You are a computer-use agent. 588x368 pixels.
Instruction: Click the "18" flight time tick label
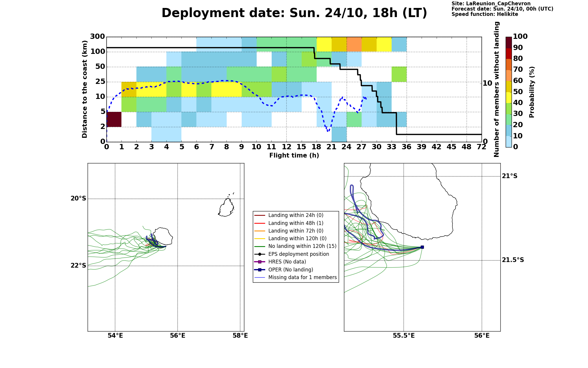(317, 147)
